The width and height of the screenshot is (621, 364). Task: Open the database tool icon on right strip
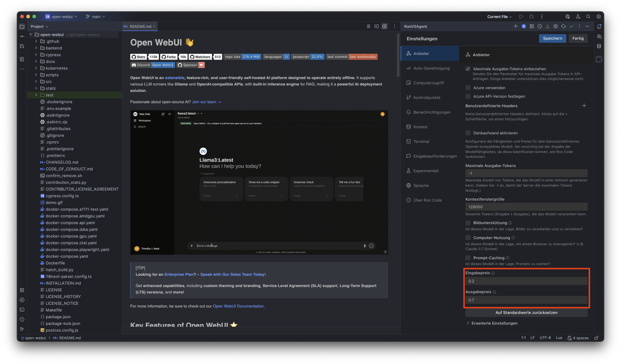click(x=599, y=46)
